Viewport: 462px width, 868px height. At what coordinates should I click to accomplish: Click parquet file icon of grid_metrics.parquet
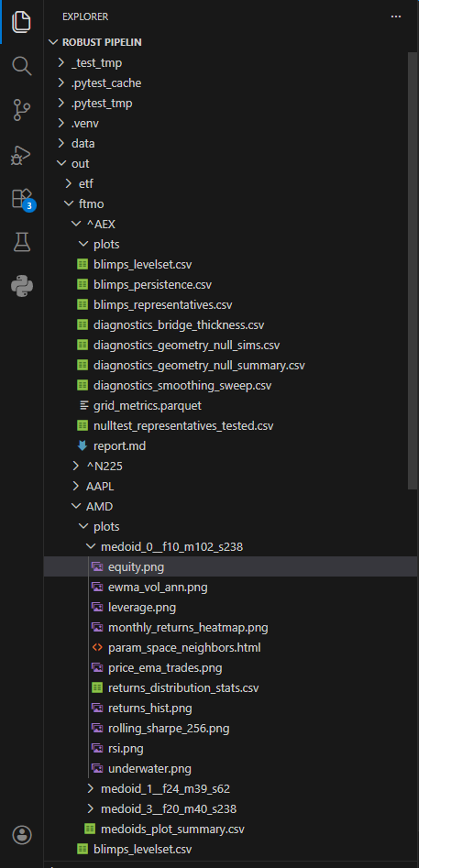pos(83,406)
